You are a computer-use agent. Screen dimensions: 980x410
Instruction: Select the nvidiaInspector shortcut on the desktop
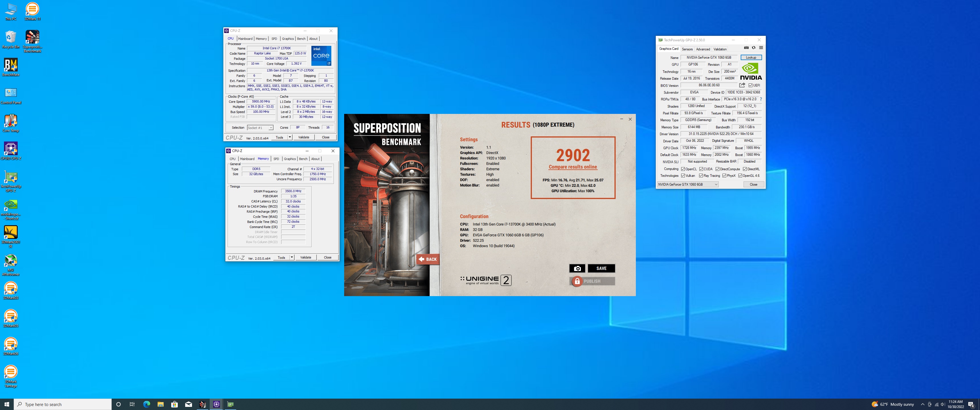(x=11, y=209)
